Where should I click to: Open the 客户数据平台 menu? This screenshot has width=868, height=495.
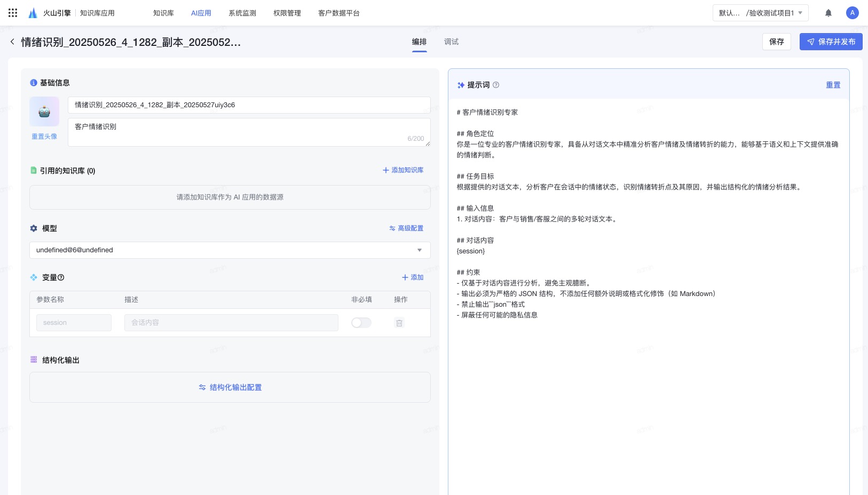pyautogui.click(x=339, y=13)
